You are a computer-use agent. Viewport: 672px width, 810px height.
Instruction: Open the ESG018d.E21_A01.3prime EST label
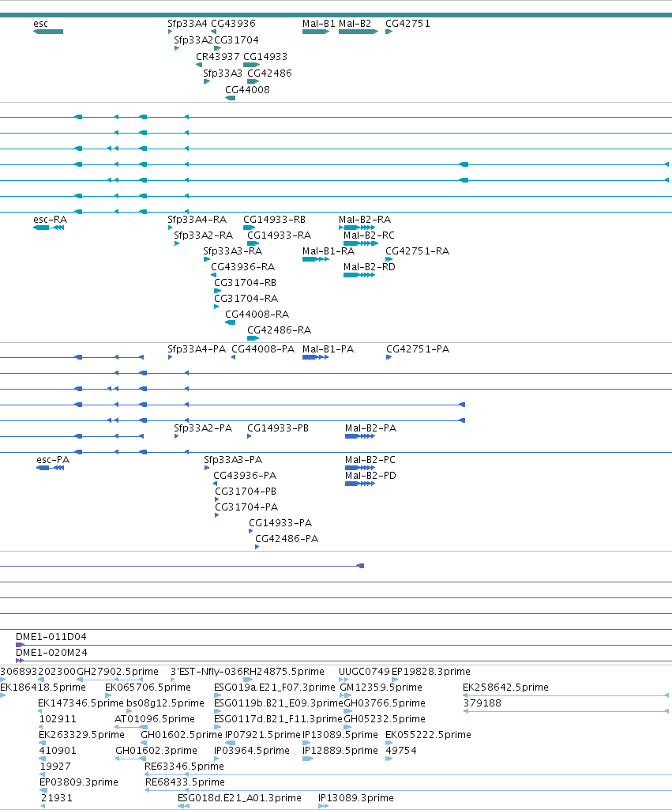coord(239,797)
